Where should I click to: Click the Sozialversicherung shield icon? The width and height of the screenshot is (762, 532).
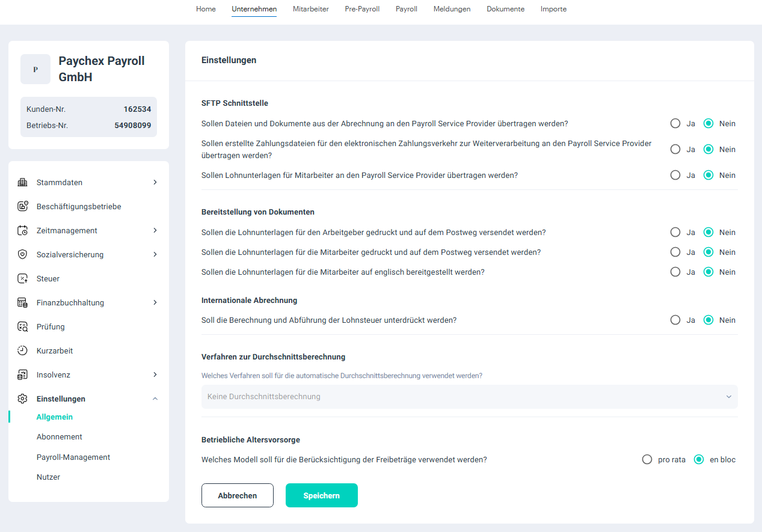click(23, 254)
